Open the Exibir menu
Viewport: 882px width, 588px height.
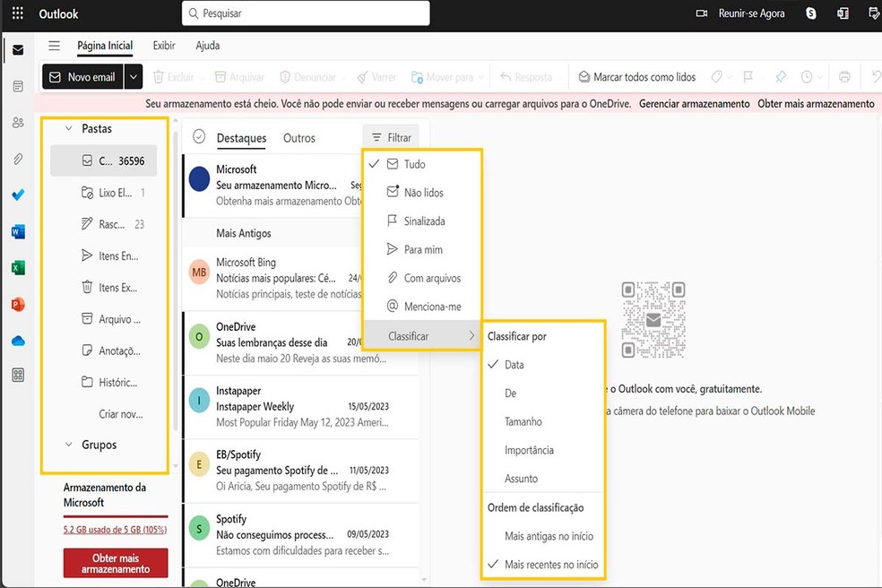click(x=163, y=45)
